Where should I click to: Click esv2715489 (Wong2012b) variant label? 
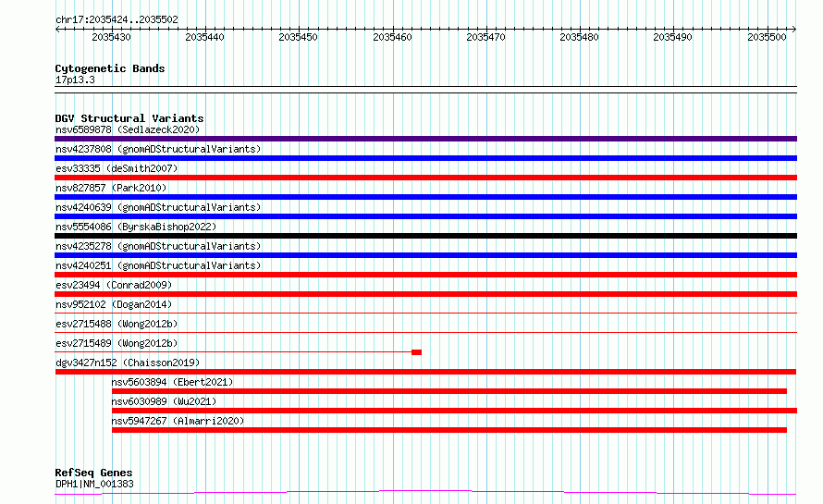[117, 343]
